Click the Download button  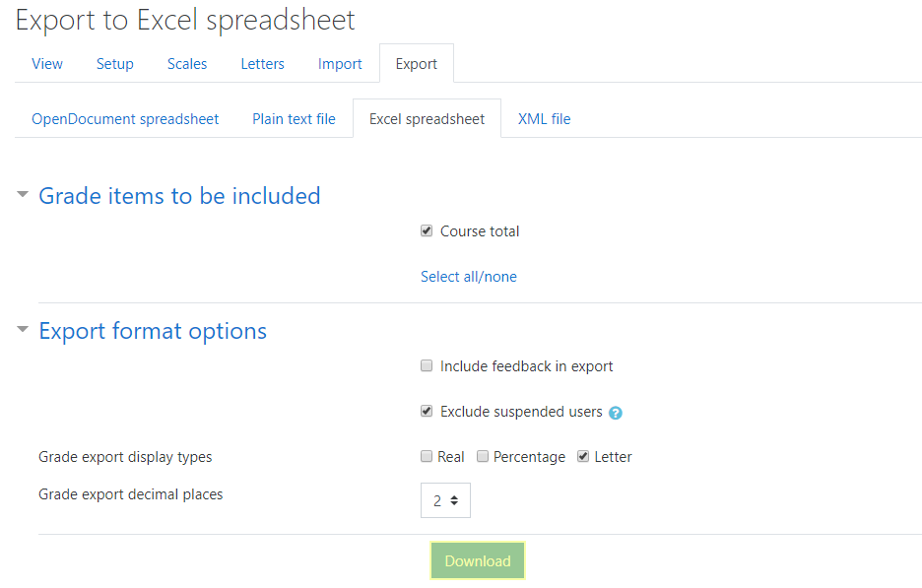477,560
